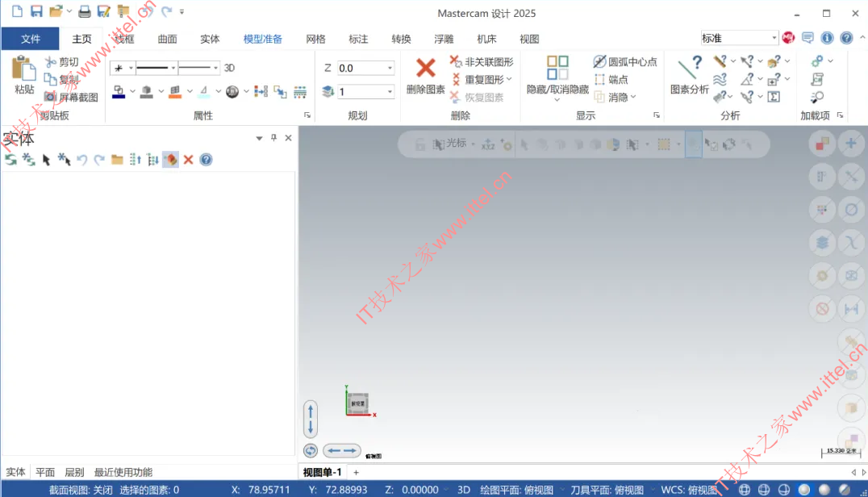The image size is (868, 497).
Task: Click the Print icon in quick access toolbar
Action: tap(84, 11)
